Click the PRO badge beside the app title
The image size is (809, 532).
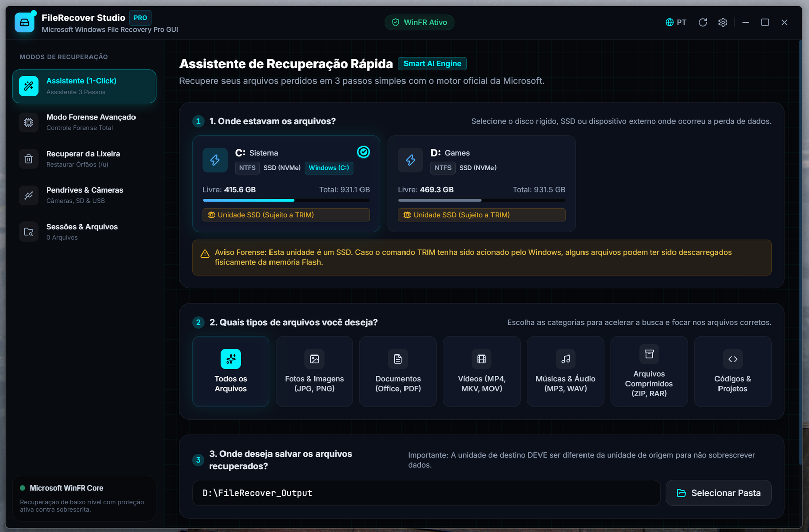point(140,18)
